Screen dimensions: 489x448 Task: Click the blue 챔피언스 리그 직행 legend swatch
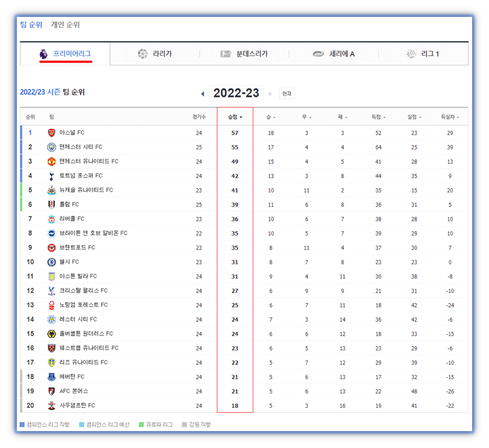(22, 425)
